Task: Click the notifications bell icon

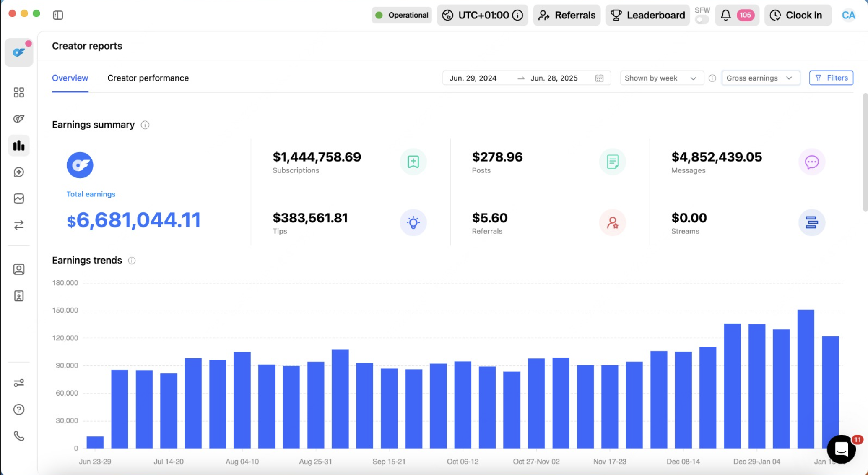Action: pos(726,15)
